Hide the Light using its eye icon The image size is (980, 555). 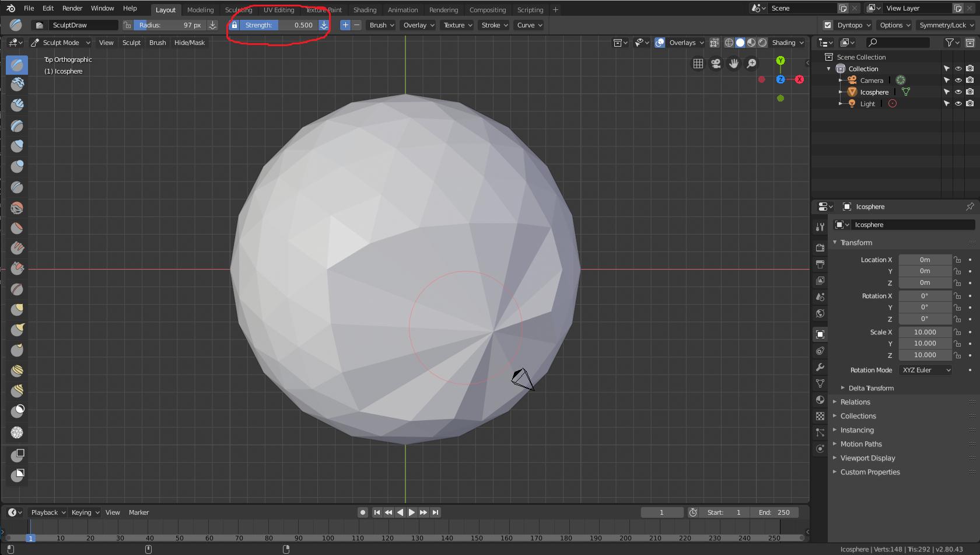coord(958,103)
